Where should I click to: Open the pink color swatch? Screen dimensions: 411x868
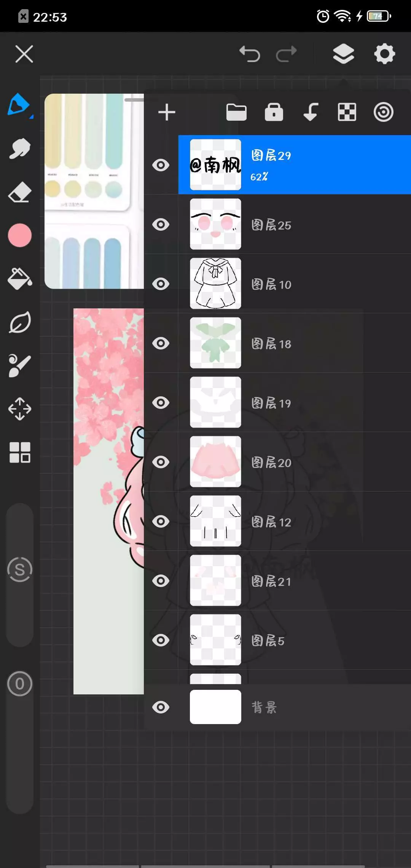(20, 235)
